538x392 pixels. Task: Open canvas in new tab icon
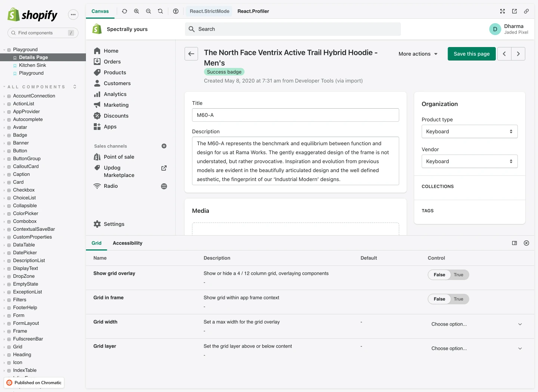(x=514, y=11)
